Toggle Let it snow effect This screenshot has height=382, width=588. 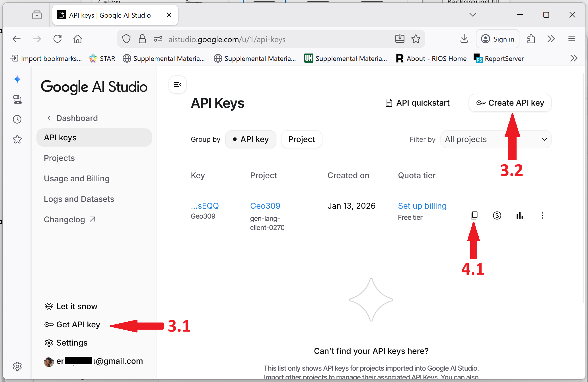pyautogui.click(x=71, y=306)
